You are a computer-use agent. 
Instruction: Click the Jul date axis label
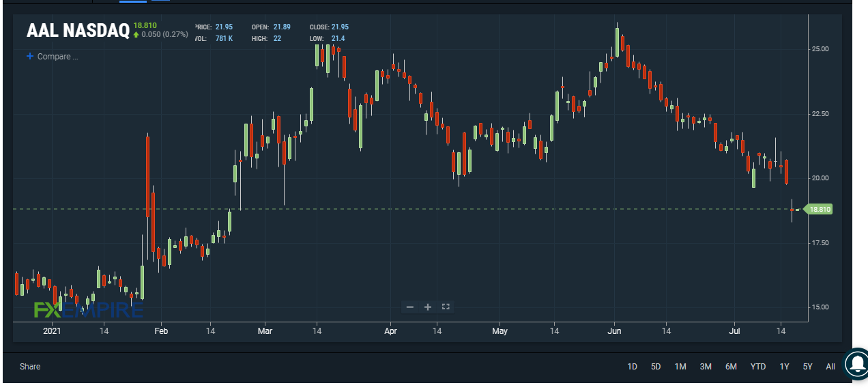[x=736, y=331]
